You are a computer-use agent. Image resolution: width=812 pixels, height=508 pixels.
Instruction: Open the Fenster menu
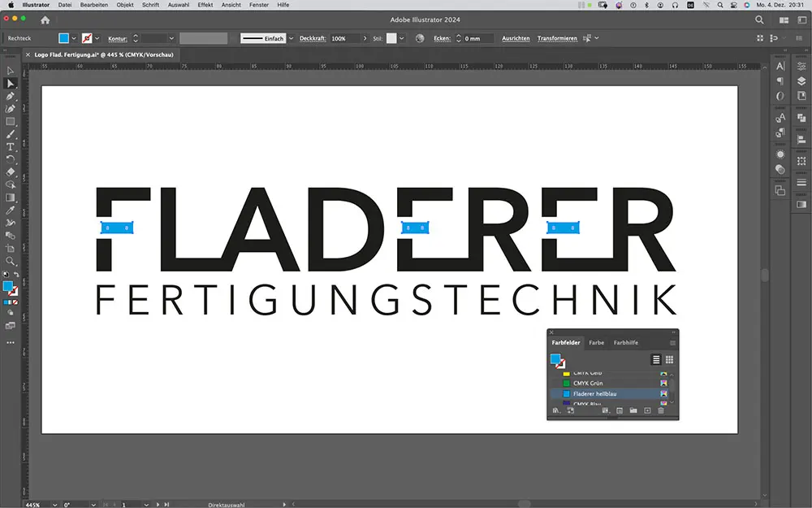259,5
